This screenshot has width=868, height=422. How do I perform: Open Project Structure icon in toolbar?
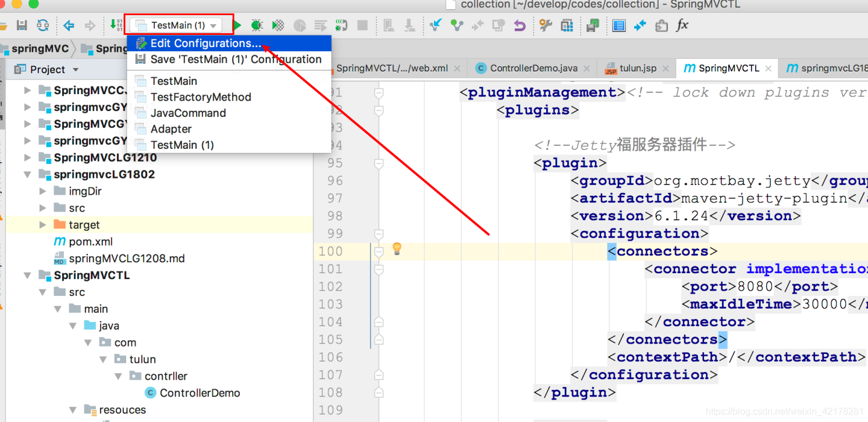(567, 26)
